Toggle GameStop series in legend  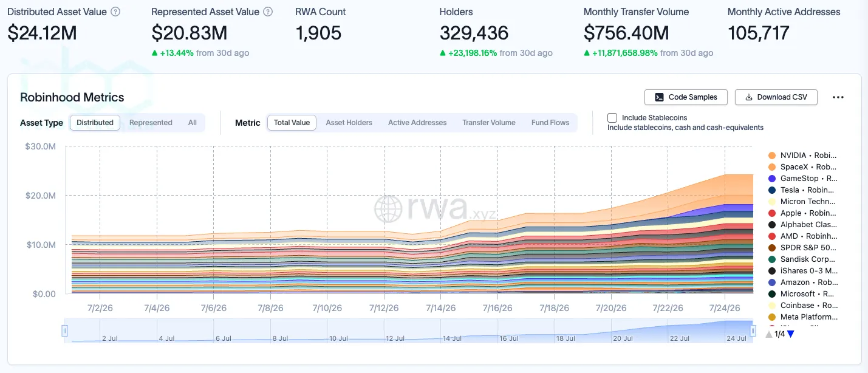click(802, 179)
